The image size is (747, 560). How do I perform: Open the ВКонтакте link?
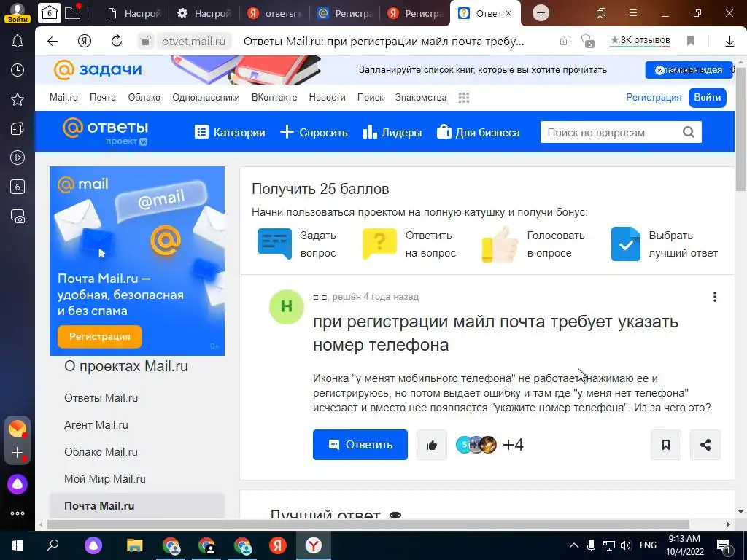(274, 97)
